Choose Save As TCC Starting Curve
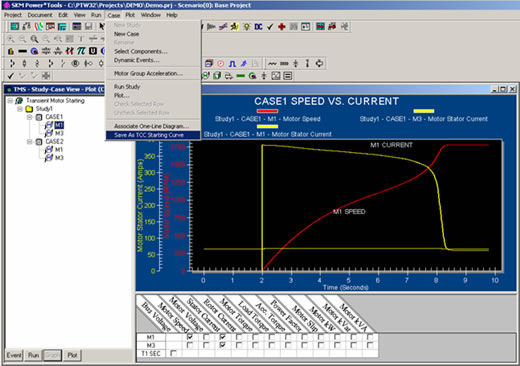The height and width of the screenshot is (366, 520). [153, 135]
